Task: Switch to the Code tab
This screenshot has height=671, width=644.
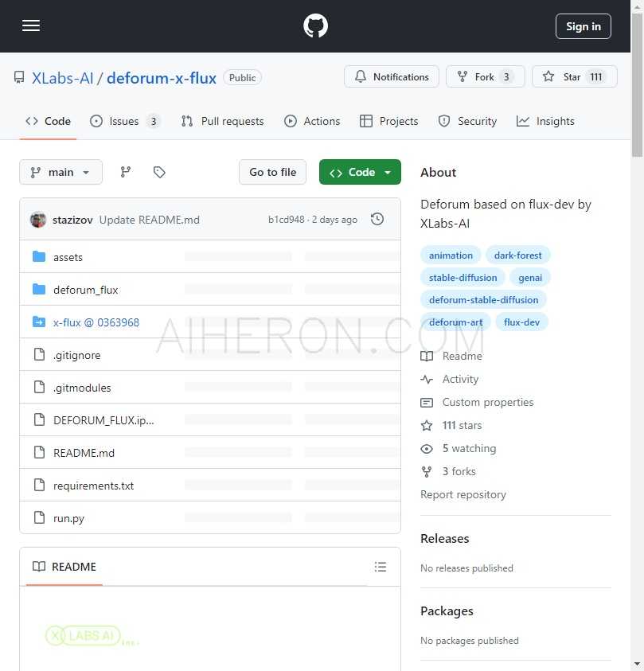Action: pyautogui.click(x=48, y=121)
